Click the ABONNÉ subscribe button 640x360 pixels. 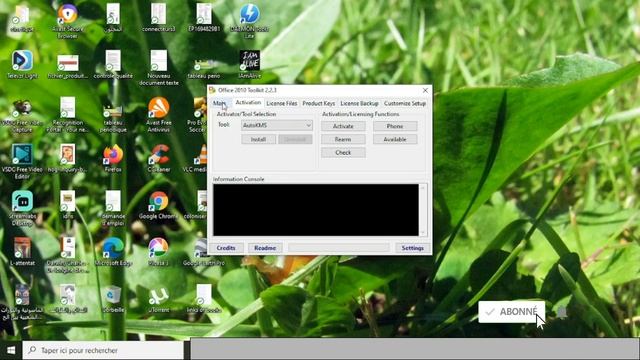[512, 312]
